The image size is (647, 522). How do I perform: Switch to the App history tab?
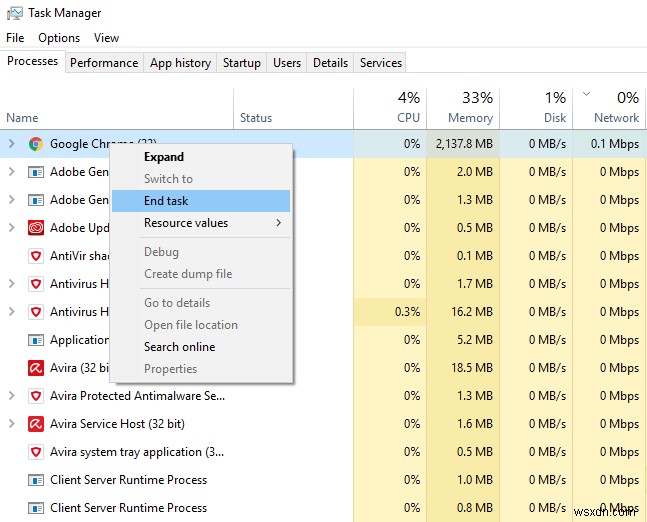coord(180,63)
